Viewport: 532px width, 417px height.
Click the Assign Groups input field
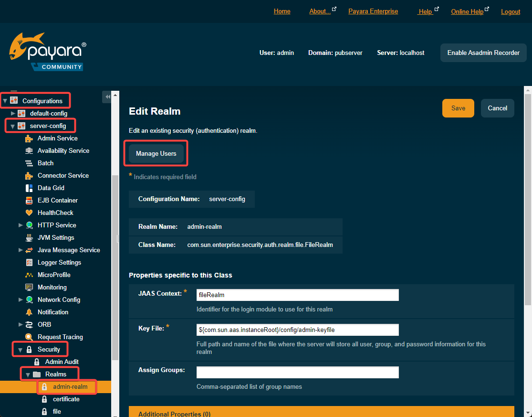point(297,372)
